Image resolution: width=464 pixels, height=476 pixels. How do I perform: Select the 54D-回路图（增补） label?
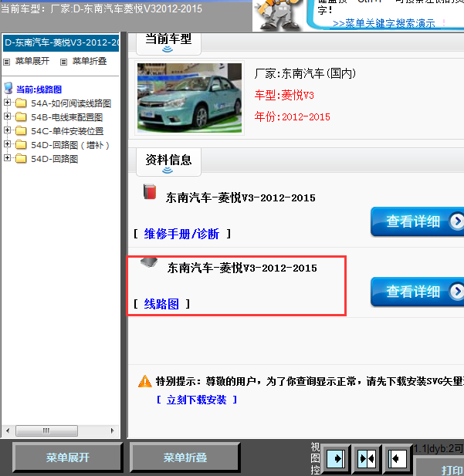click(x=70, y=145)
